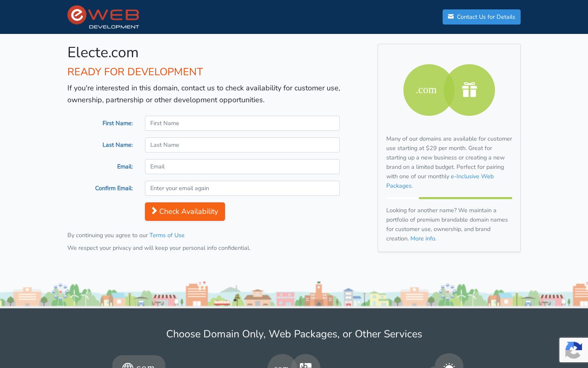
Task: Click the First Name: label
Action: tap(118, 123)
